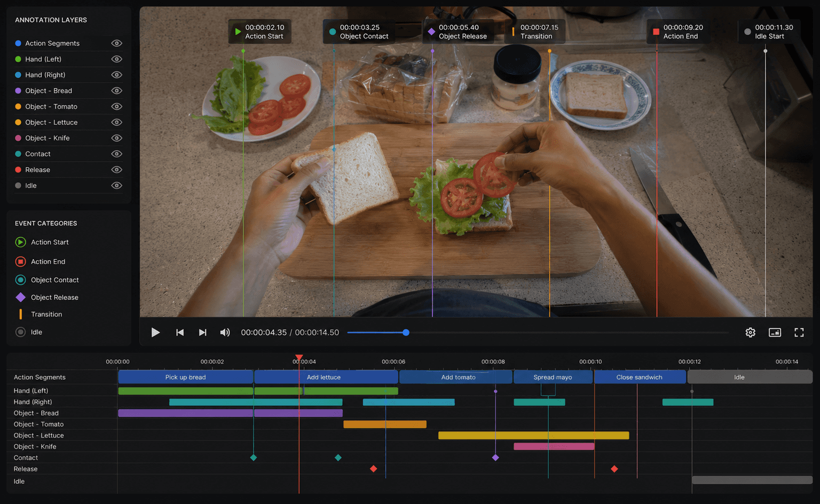Select the Action Start event category icon
This screenshot has height=504, width=820.
[20, 242]
